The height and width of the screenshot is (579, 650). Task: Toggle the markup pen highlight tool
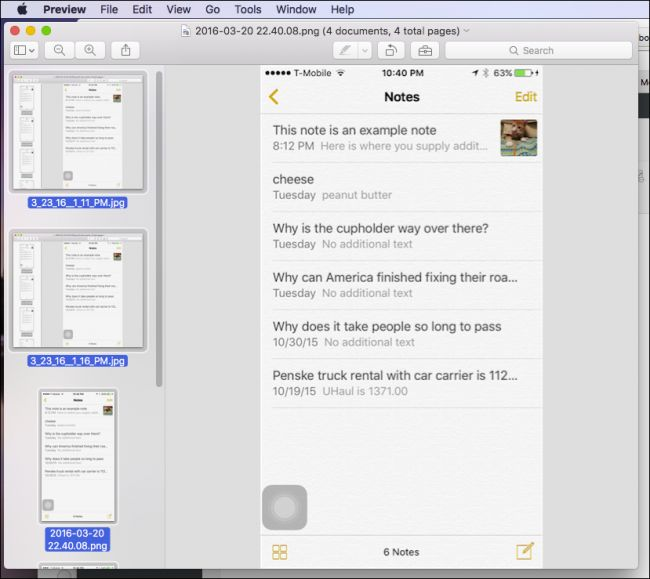pos(345,51)
